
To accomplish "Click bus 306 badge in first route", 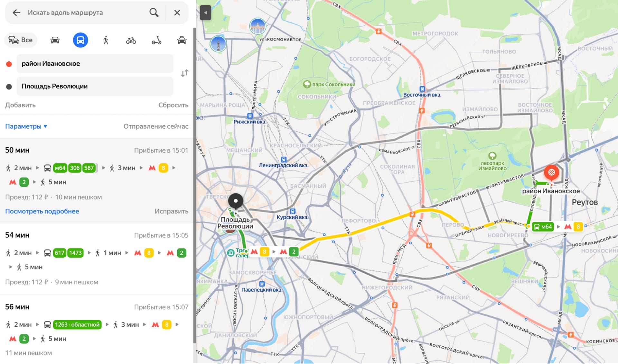I will [x=75, y=168].
